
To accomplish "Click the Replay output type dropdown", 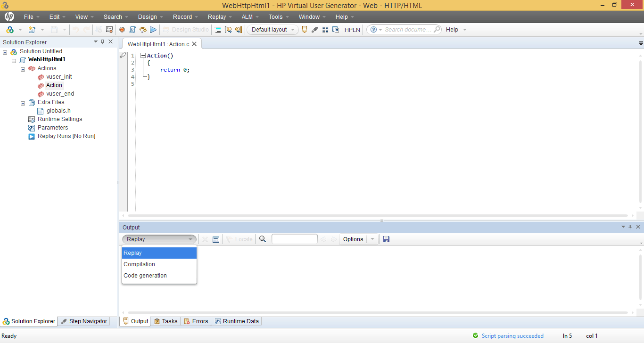I will click(x=159, y=239).
